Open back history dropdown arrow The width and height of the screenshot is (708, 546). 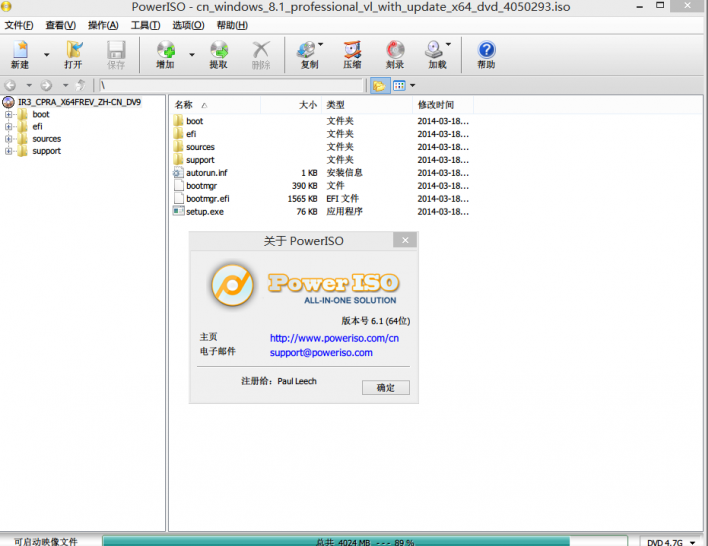tap(29, 85)
